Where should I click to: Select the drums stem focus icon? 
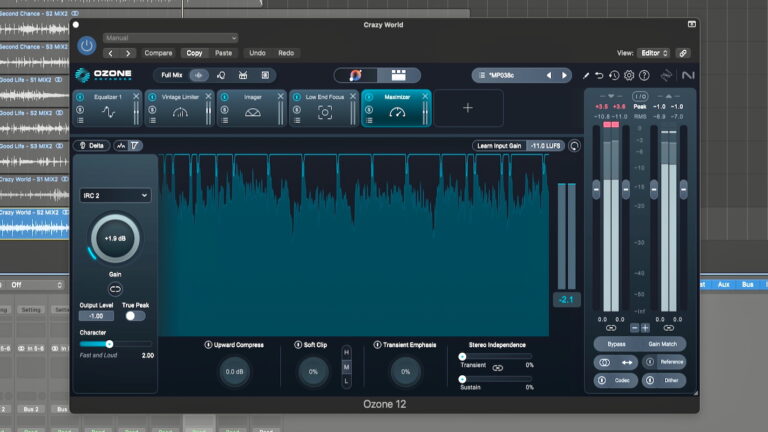tap(243, 75)
